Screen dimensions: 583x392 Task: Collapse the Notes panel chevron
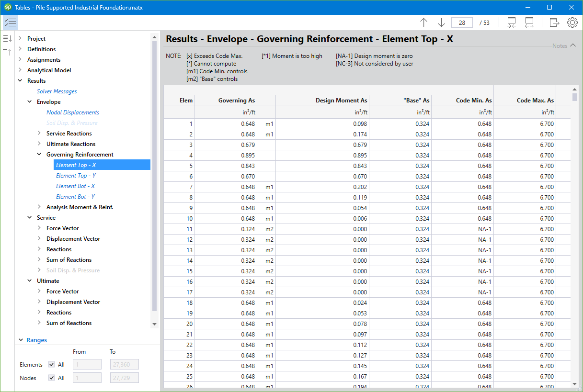[572, 46]
